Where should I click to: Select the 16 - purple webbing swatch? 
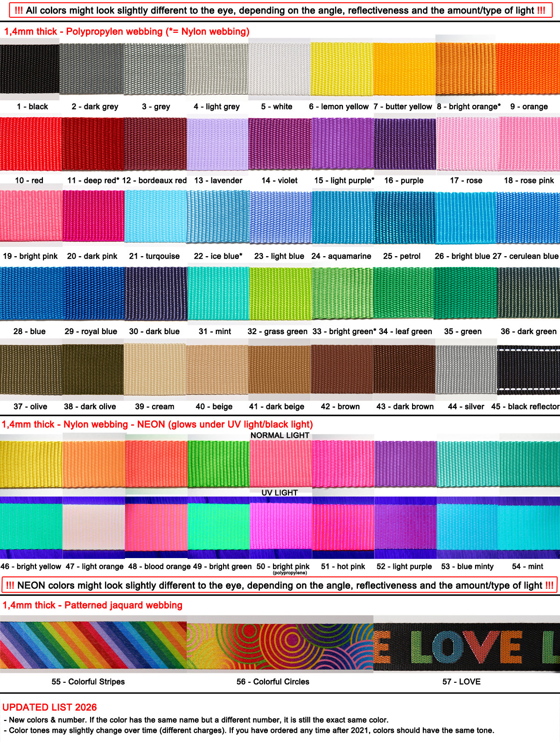(405, 144)
